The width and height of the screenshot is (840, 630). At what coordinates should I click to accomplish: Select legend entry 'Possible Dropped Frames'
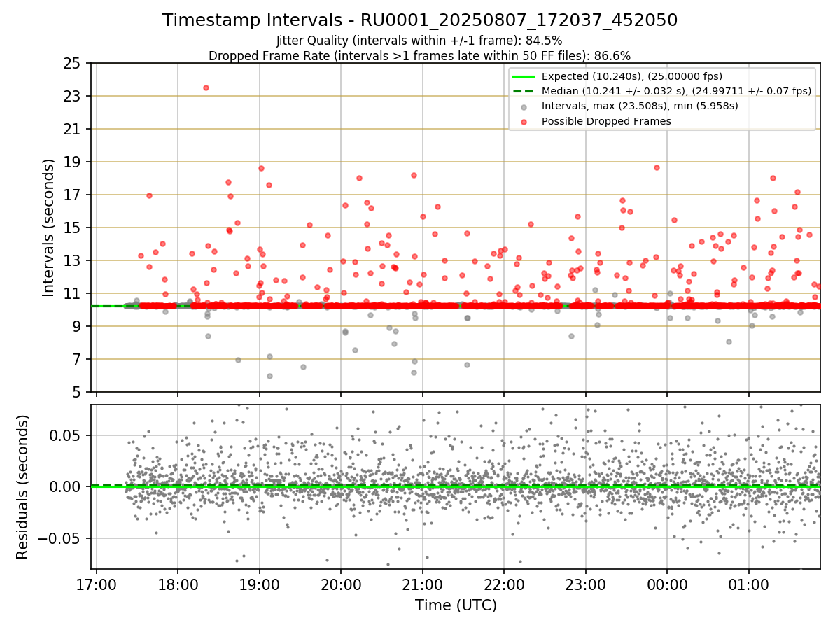tap(606, 121)
